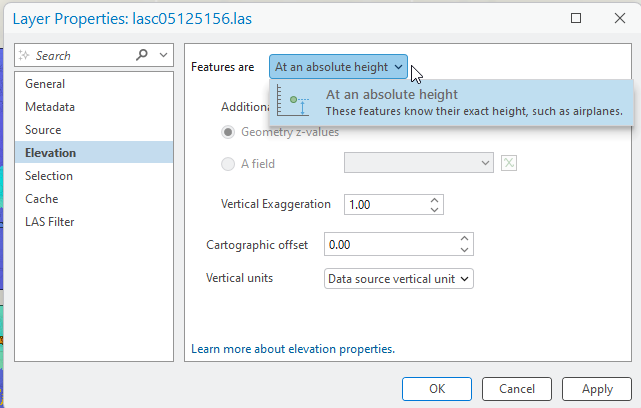Click the search magnifier icon
Viewport: 641px width, 408px height.
tap(141, 54)
